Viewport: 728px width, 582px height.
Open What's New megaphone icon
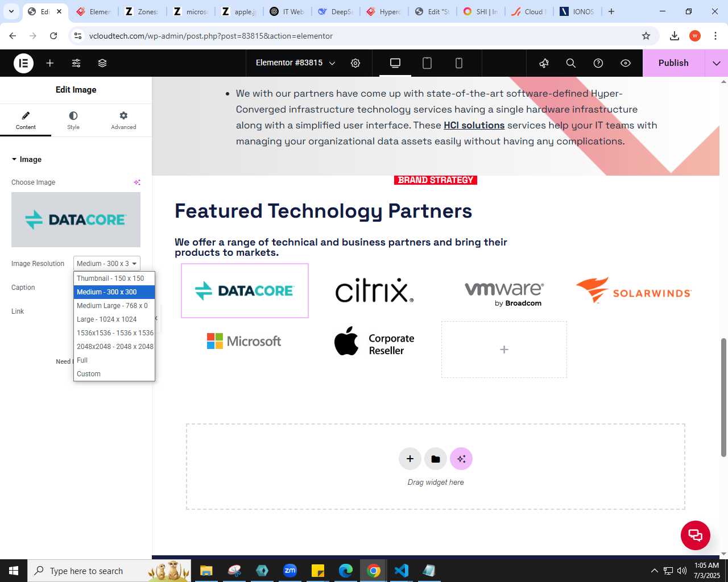coord(544,63)
